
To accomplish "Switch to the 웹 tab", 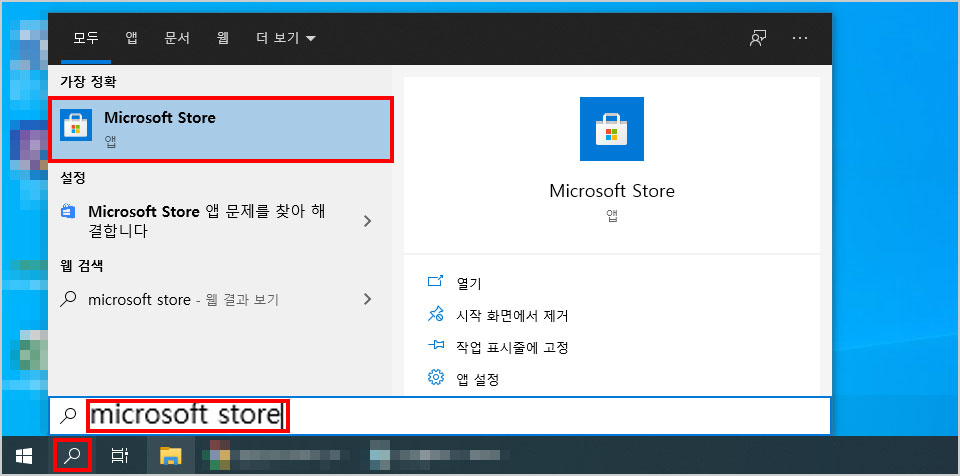I will click(223, 38).
